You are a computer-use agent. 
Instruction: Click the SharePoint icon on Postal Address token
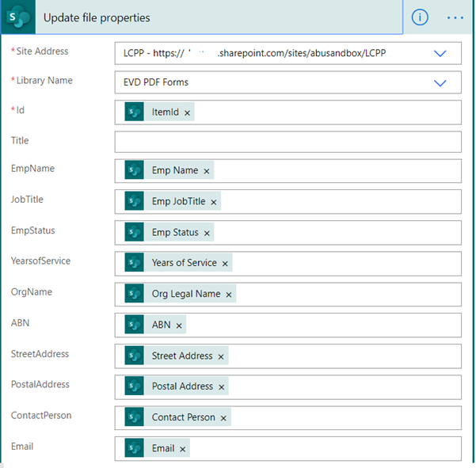coord(134,386)
